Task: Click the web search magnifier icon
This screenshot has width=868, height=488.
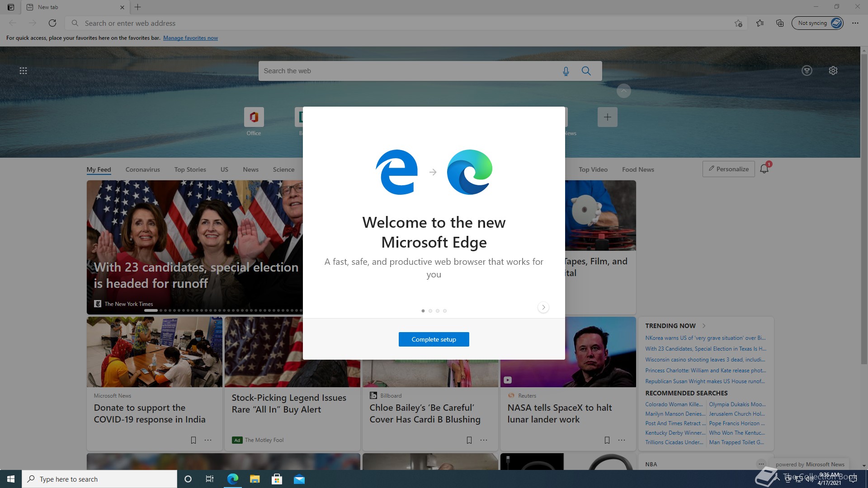Action: coord(586,71)
